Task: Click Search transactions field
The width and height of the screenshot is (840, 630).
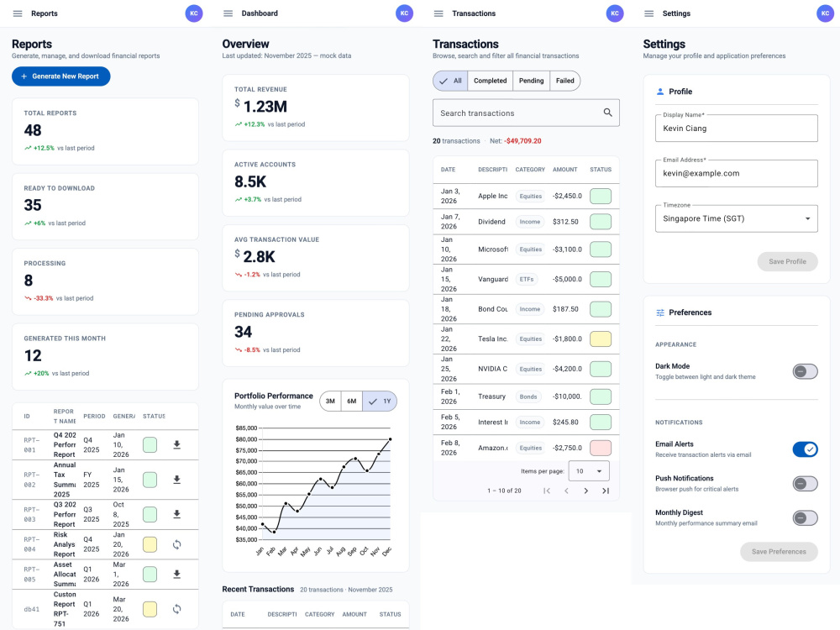Action: tap(526, 113)
